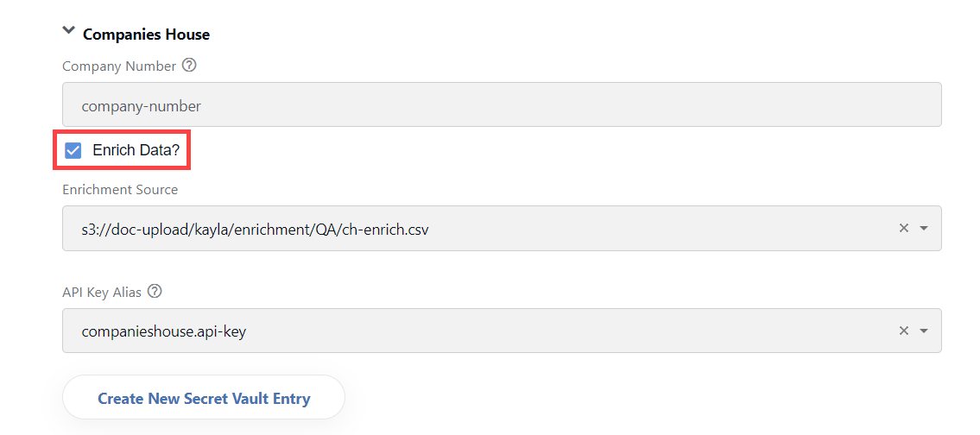Open the API Key Alias dropdown arrow
Viewport: 980px width, 435px height.
[x=924, y=331]
